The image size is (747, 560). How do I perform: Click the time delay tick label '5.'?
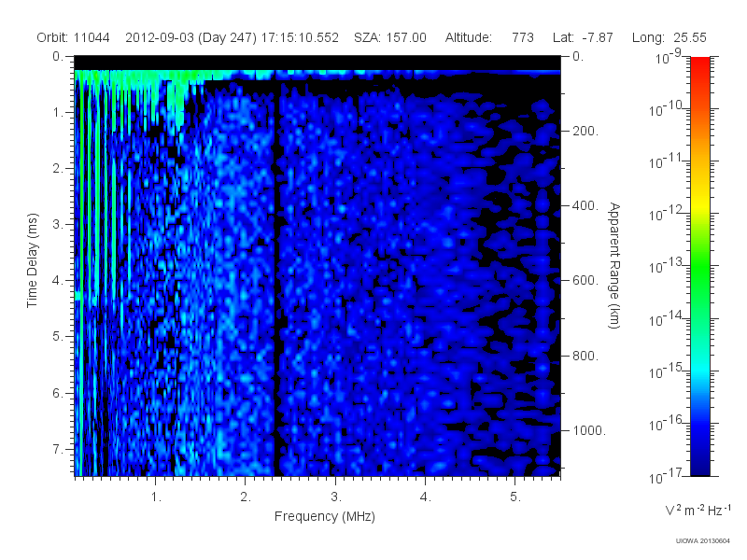point(58,337)
